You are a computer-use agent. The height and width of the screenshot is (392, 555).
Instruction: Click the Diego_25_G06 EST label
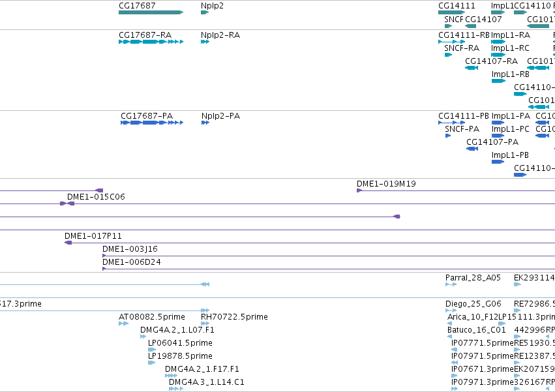(x=473, y=304)
